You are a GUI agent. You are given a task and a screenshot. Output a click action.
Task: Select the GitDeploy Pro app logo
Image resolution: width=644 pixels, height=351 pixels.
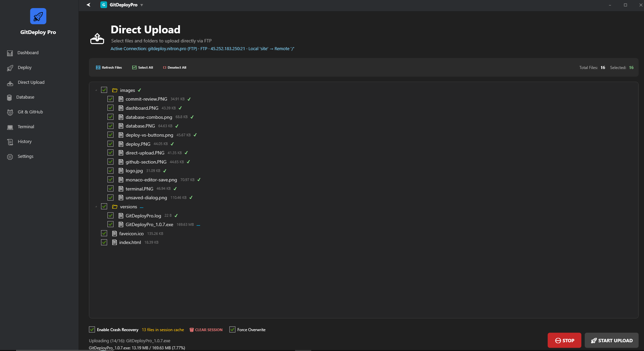(x=38, y=16)
